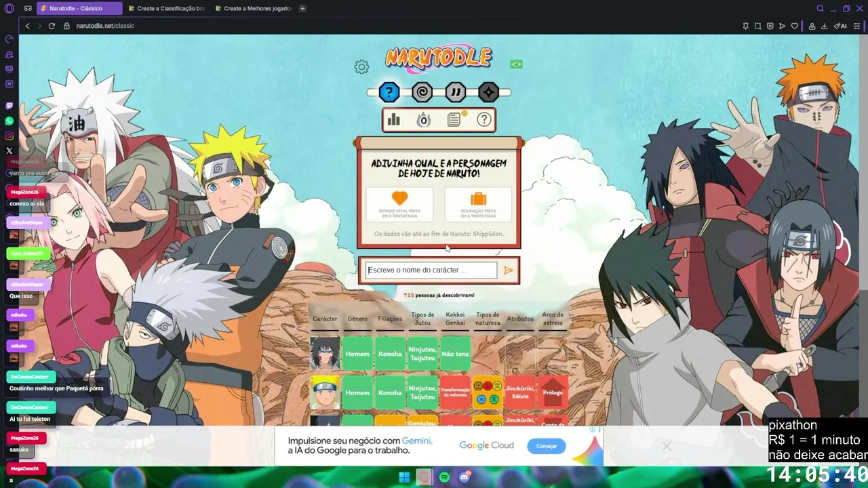Click the pin icon in address bar

point(746,26)
